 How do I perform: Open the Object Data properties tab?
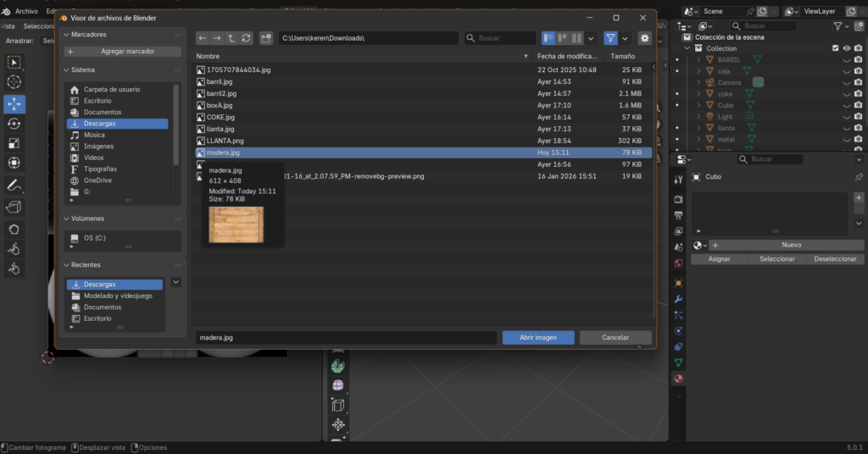point(678,363)
